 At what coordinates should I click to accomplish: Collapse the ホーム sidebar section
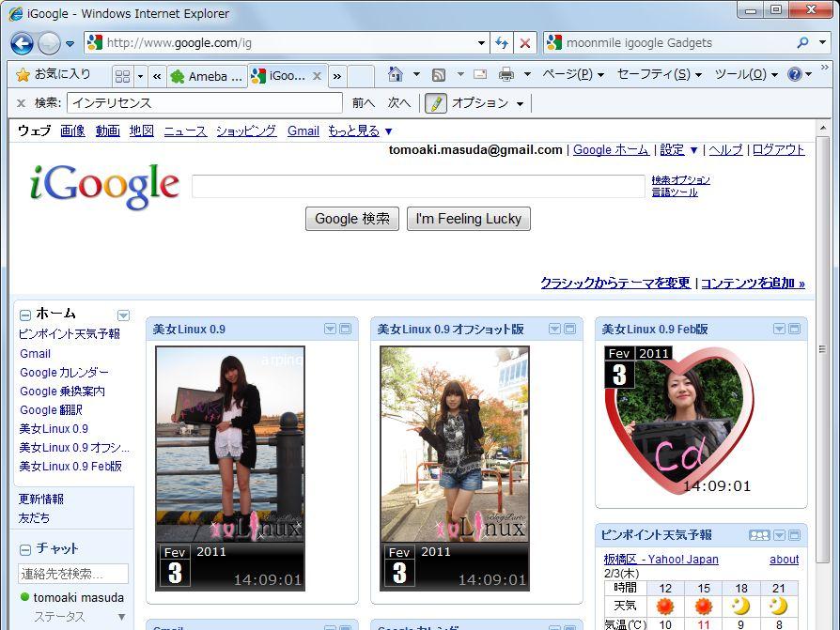point(25,315)
